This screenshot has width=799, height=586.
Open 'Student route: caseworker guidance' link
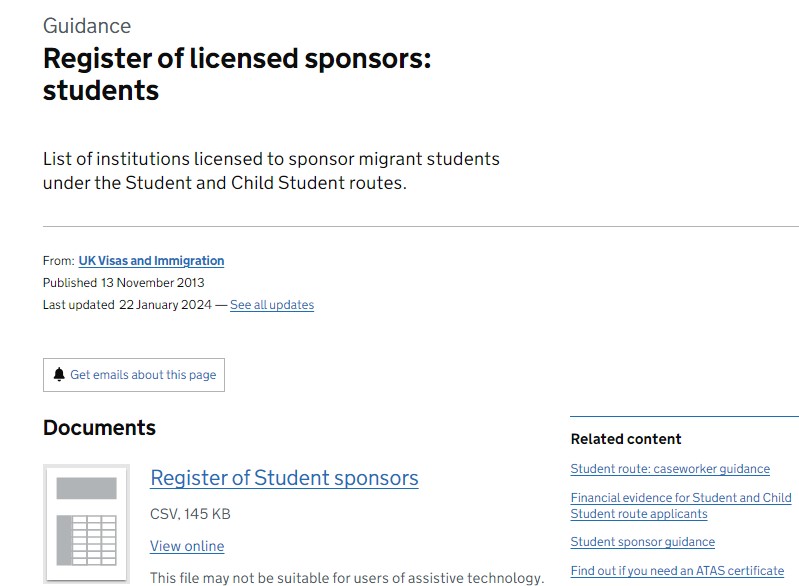point(670,469)
